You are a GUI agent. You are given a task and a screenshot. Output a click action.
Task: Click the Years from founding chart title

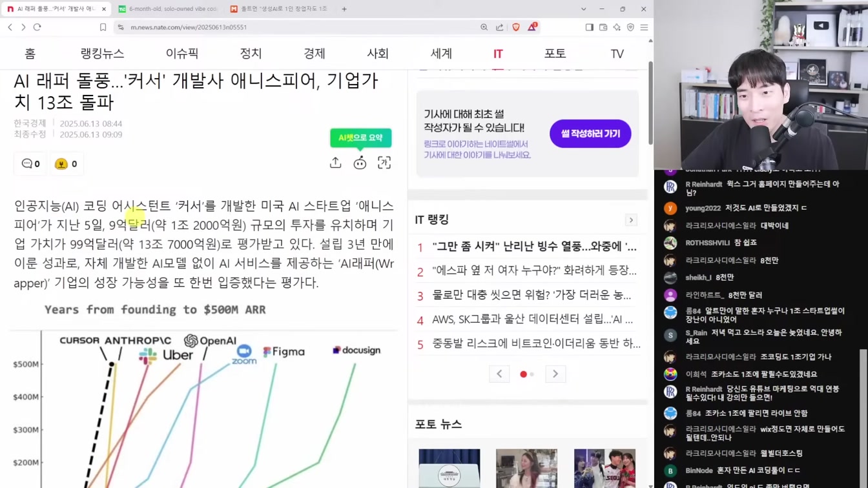tap(155, 310)
